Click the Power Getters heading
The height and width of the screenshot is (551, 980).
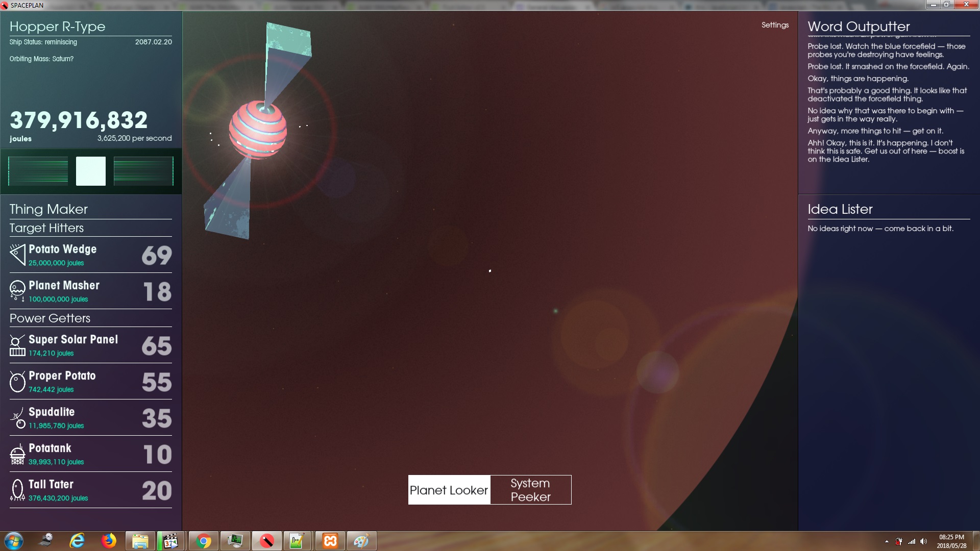[50, 318]
